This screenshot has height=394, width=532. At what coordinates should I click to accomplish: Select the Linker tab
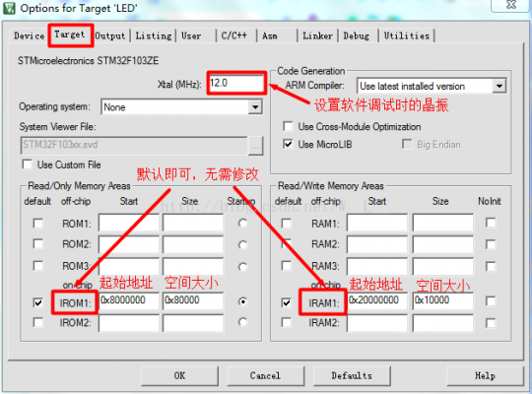[317, 35]
